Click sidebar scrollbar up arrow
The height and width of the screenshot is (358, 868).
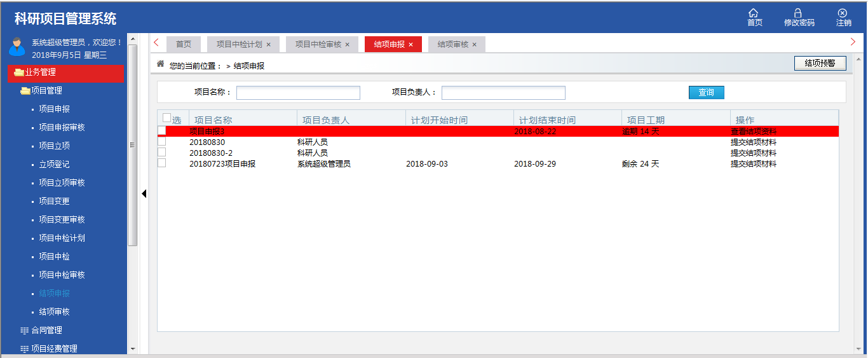tap(132, 39)
